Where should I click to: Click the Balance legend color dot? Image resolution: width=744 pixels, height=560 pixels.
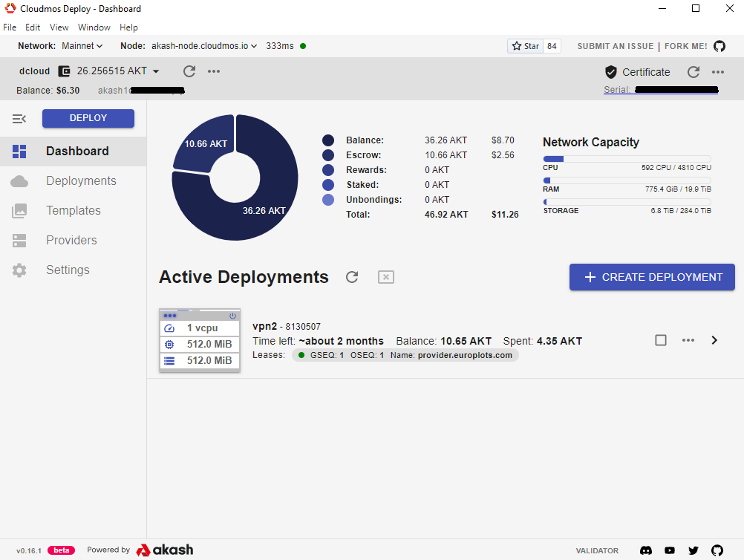[328, 140]
